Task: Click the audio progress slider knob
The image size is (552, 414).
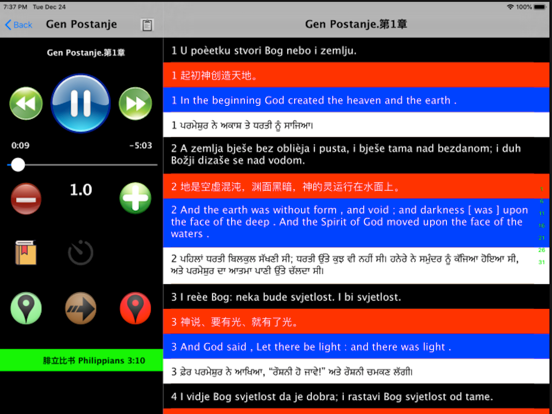Action: 18,165
